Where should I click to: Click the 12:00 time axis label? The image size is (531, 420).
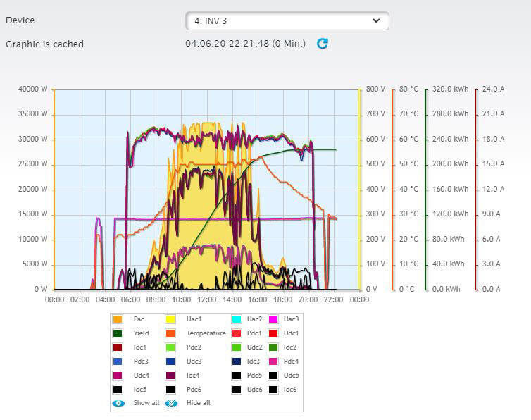207,299
